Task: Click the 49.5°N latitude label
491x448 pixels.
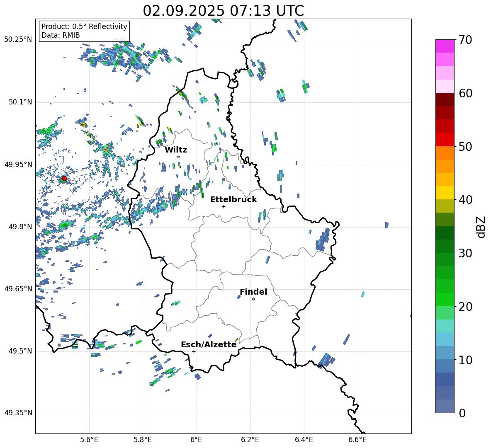Action: point(20,351)
